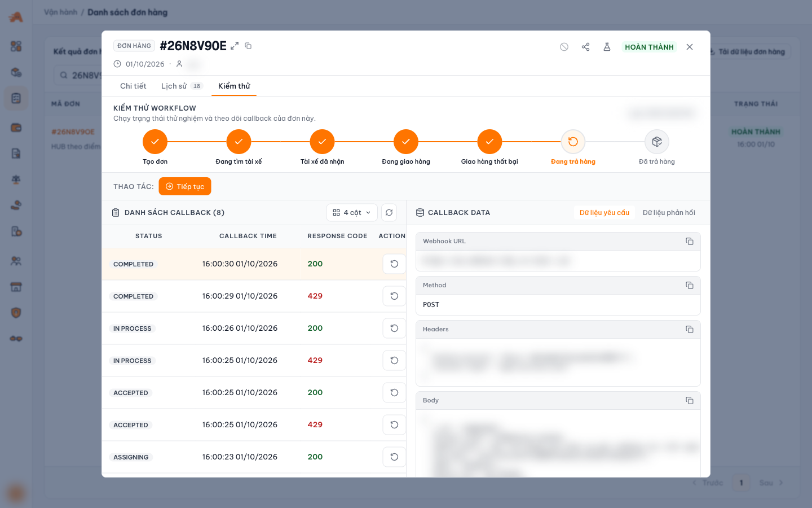The height and width of the screenshot is (508, 812).
Task: Retry the 16:00:29 COMPLETED callback
Action: pos(394,296)
